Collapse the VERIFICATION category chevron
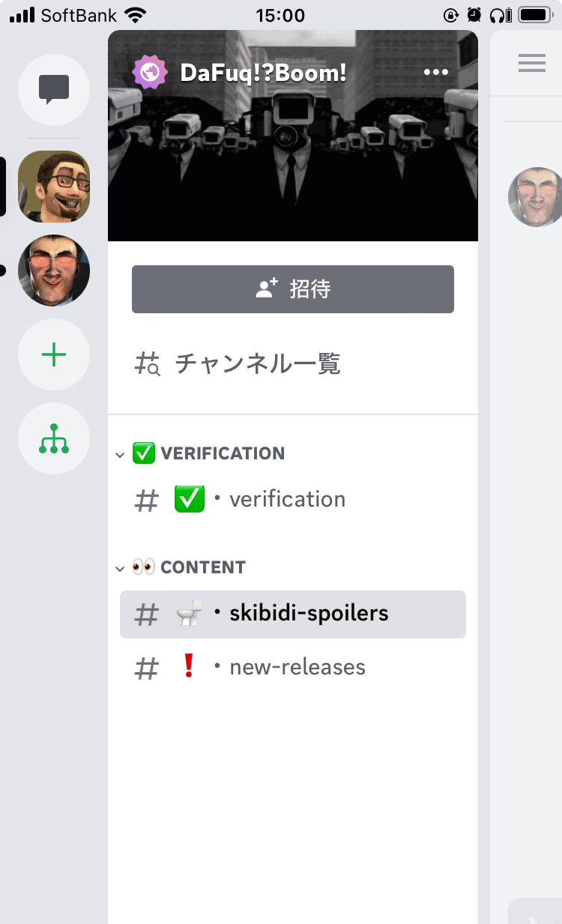This screenshot has height=924, width=562. click(120, 455)
